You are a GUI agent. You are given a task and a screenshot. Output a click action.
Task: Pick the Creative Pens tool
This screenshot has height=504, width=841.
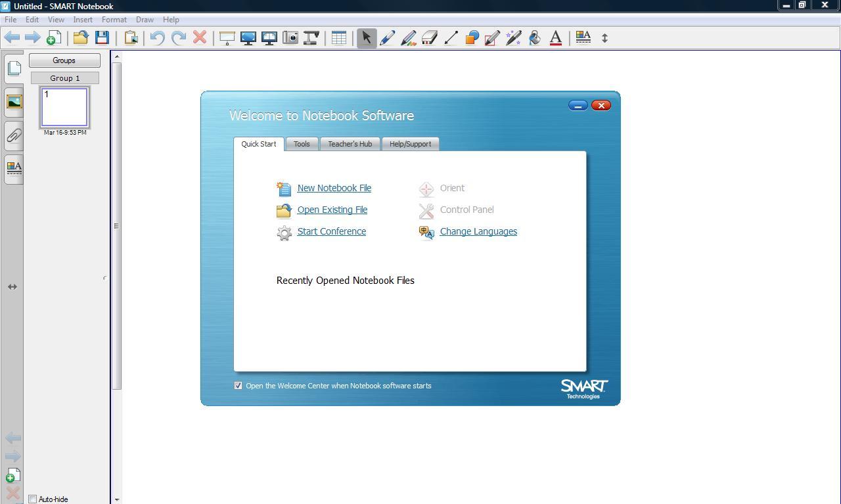click(409, 37)
